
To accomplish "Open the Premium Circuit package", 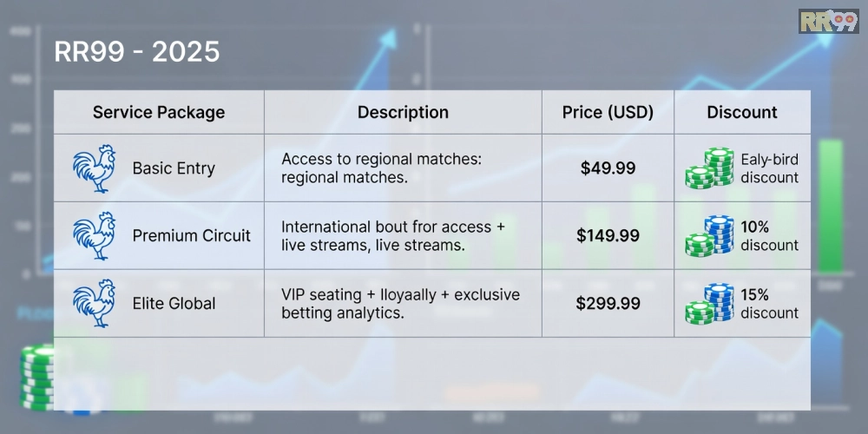I will pyautogui.click(x=191, y=235).
